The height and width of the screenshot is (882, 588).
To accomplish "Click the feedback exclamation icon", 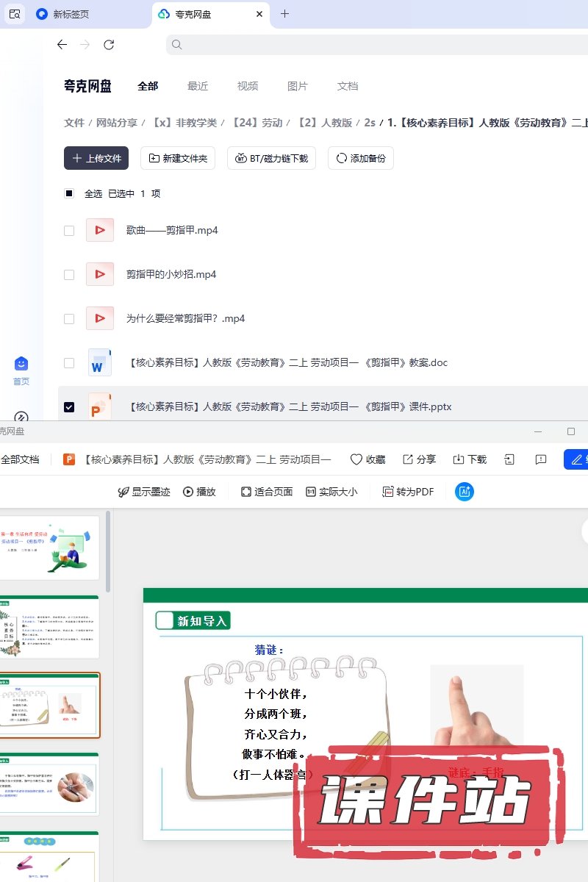I will click(x=541, y=459).
